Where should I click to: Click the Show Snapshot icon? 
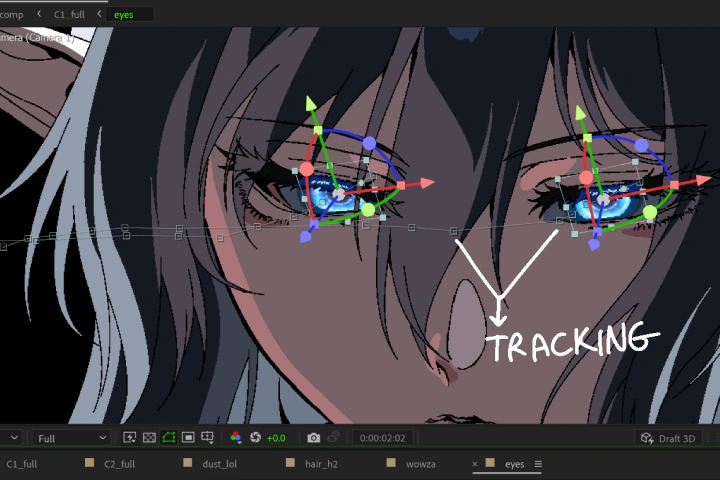point(333,438)
